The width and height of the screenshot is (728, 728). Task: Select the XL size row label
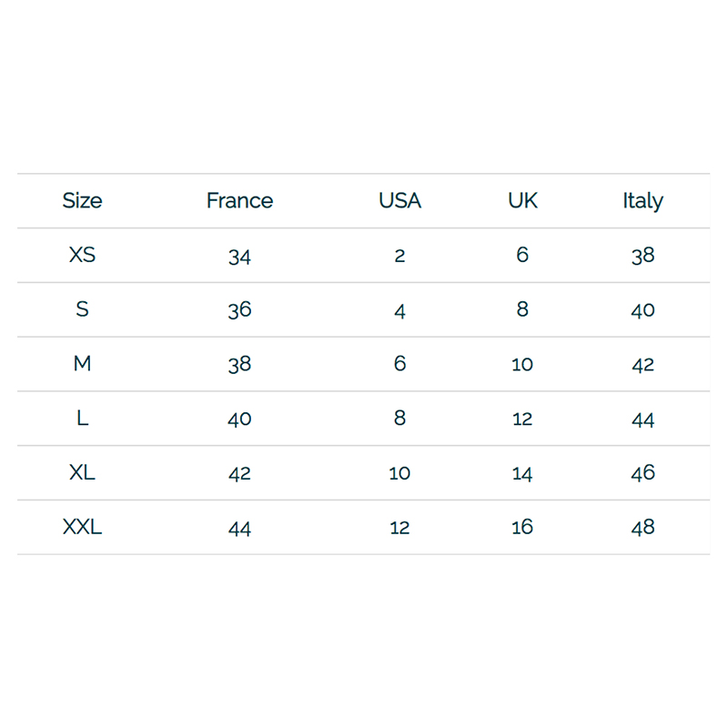(82, 472)
